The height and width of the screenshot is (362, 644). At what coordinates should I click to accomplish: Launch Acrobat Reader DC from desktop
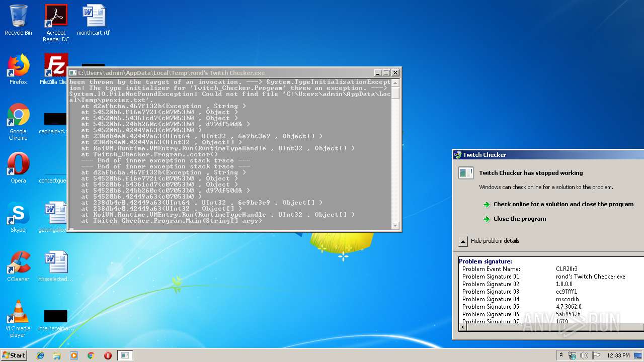[56, 23]
